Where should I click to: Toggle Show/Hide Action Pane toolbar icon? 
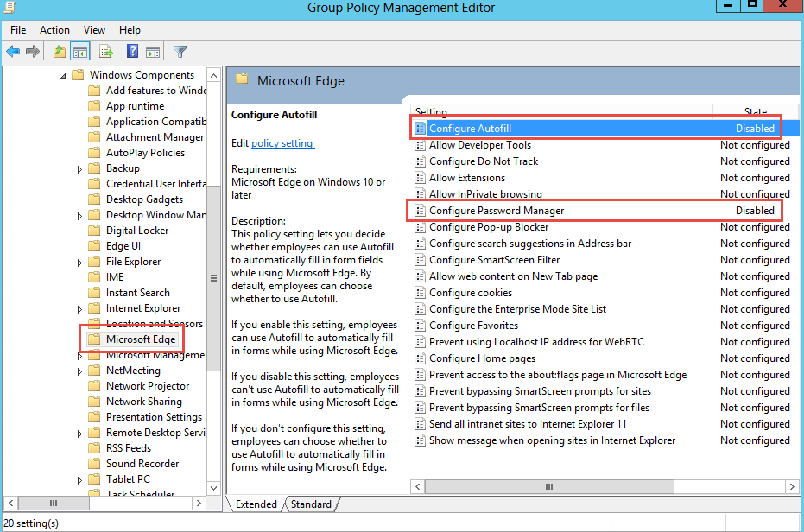153,51
